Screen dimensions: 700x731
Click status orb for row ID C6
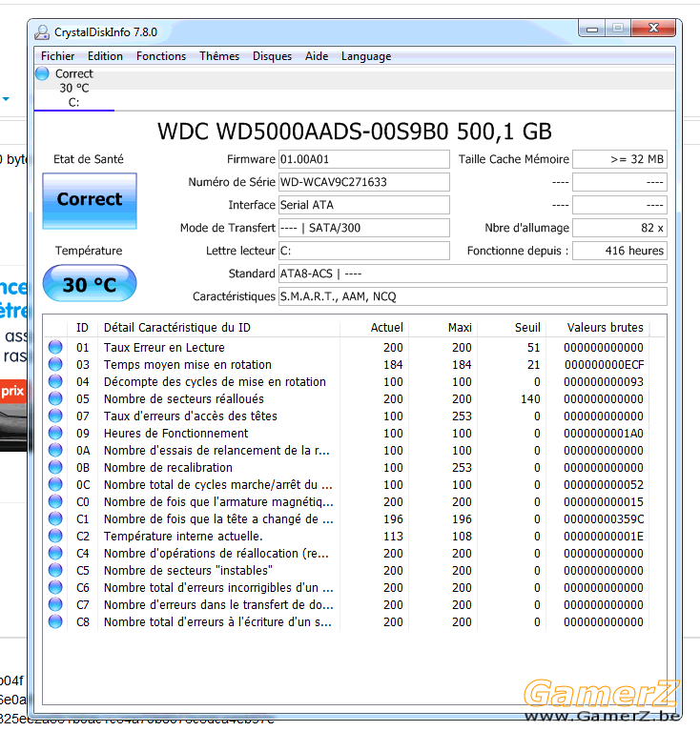[x=55, y=587]
